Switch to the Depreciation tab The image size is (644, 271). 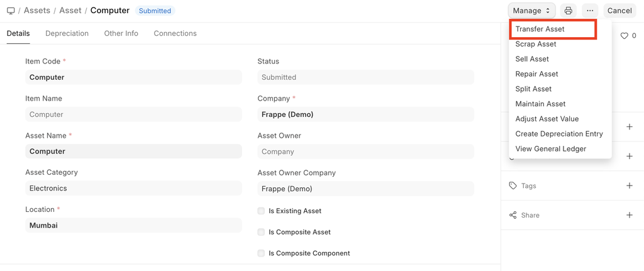[67, 33]
